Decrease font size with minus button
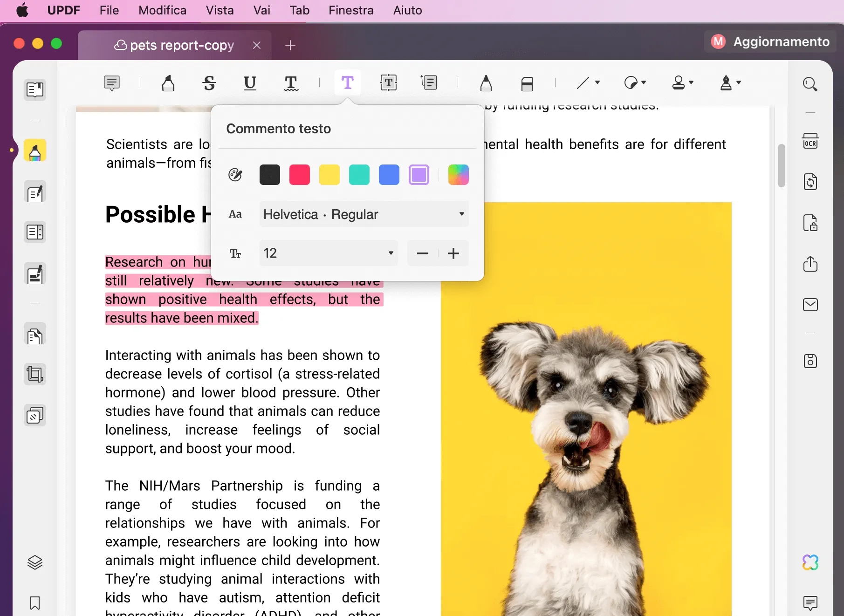Viewport: 844px width, 616px height. (x=423, y=253)
